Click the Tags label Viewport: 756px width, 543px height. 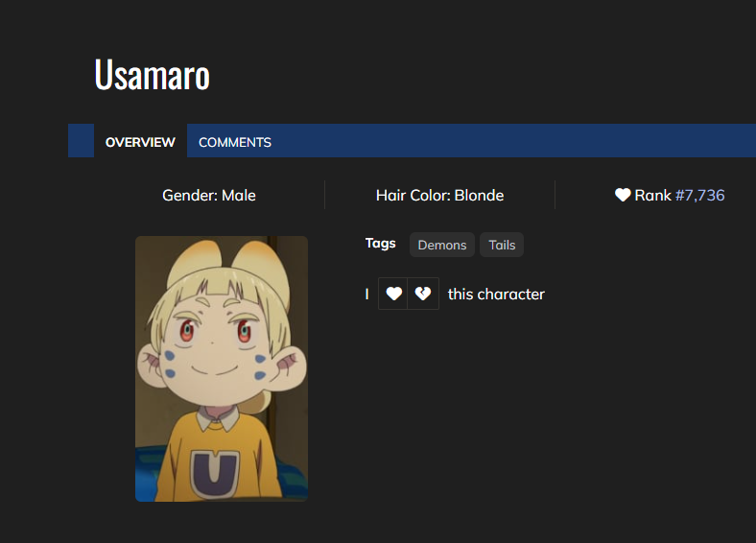pos(380,243)
